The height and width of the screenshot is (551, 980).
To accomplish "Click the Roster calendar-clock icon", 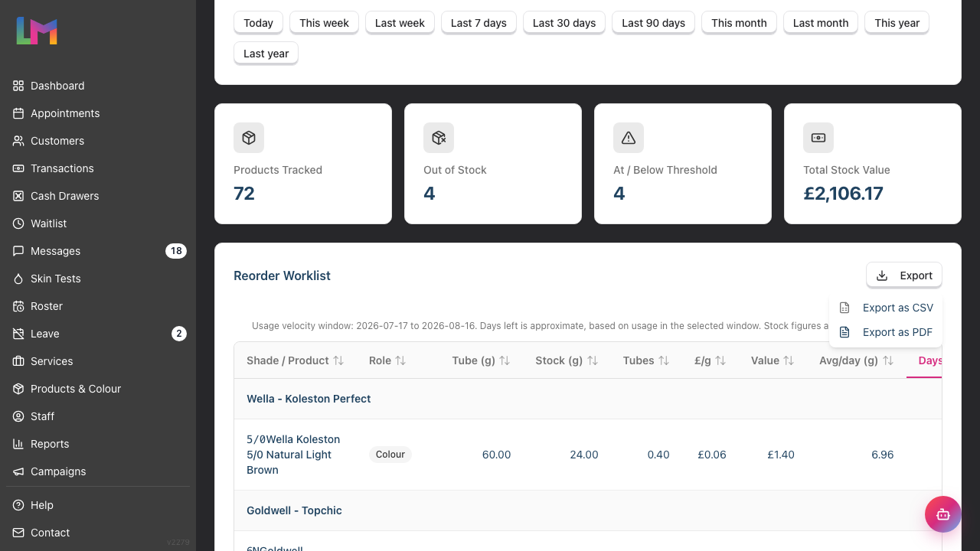I will coord(18,306).
